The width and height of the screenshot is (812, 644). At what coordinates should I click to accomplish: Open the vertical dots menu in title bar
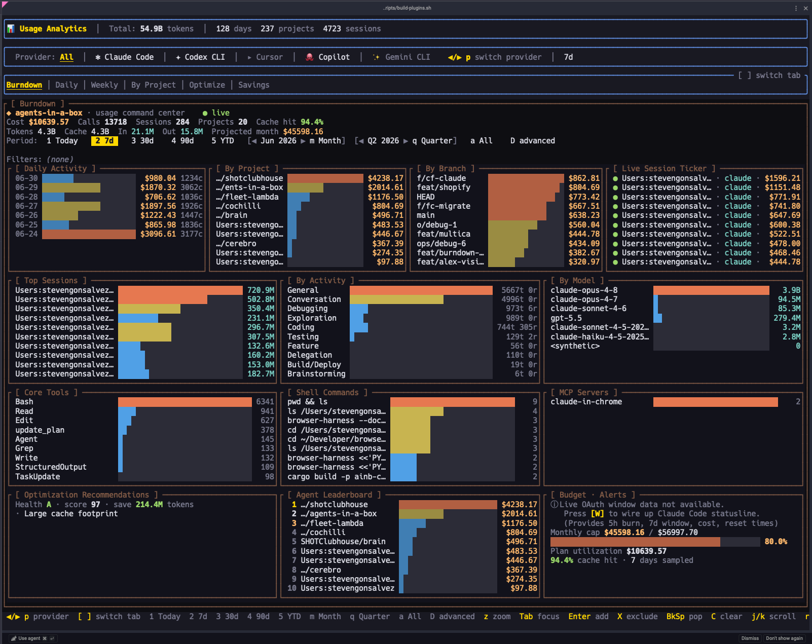796,8
